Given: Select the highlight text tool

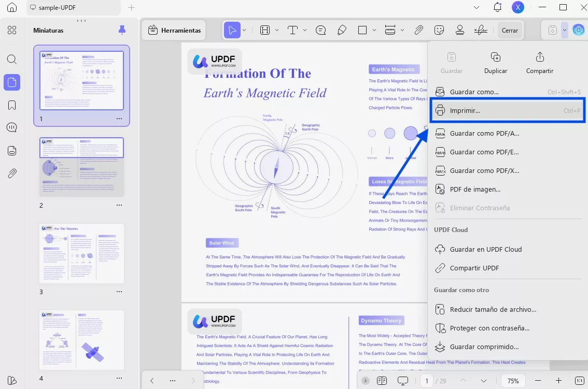Looking at the screenshot, I should (x=265, y=31).
